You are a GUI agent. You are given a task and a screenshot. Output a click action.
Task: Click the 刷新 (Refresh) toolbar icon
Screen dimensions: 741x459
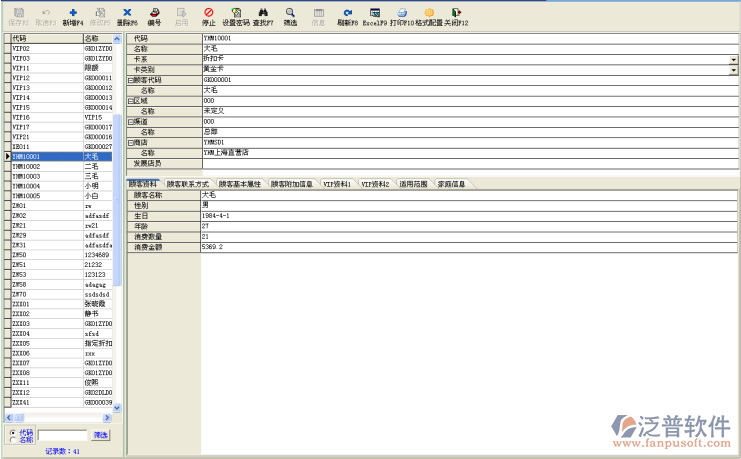pos(346,13)
